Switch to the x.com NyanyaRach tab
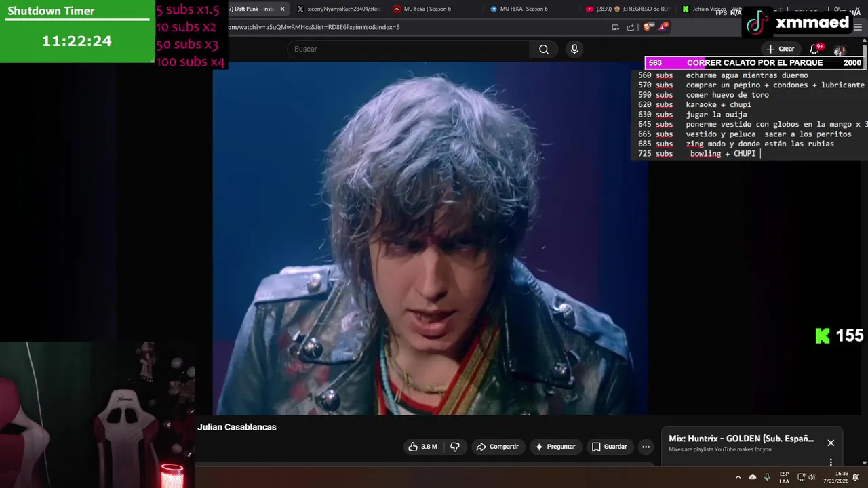The image size is (868, 488). tap(339, 9)
